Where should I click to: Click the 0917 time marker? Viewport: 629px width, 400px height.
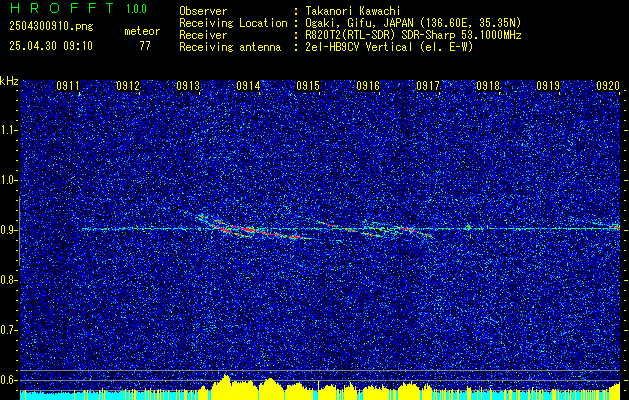click(428, 86)
